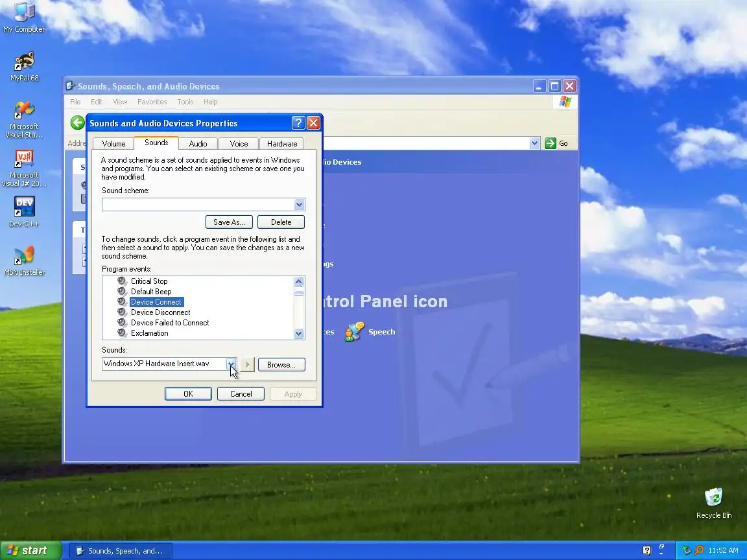The width and height of the screenshot is (747, 560).
Task: Select the Sounds tab
Action: 156,143
